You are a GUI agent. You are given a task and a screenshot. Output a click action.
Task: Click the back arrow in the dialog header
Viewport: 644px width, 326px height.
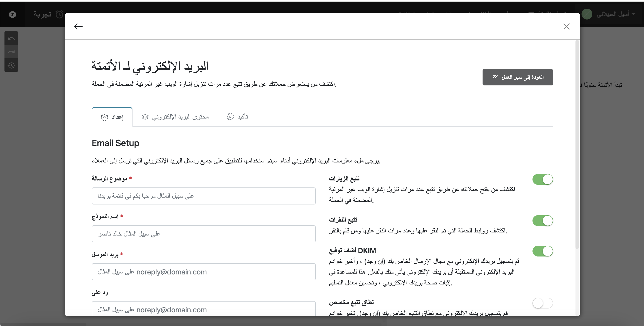(x=78, y=26)
